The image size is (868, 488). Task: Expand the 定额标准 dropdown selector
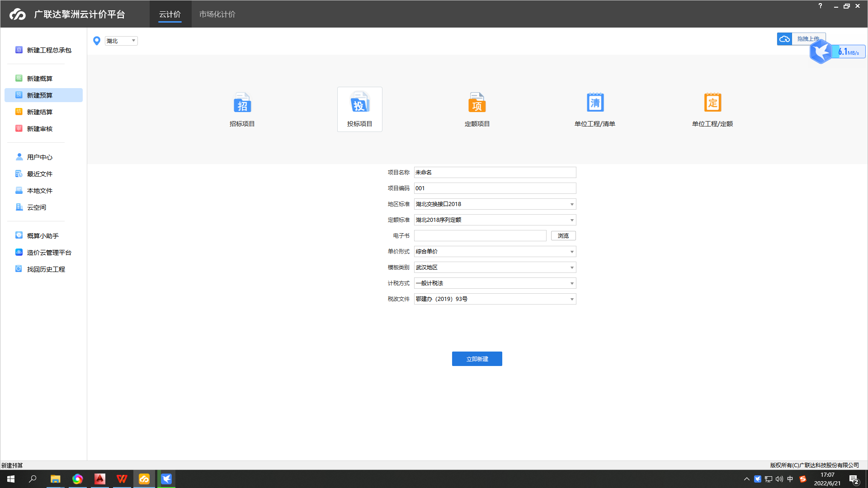coord(571,220)
